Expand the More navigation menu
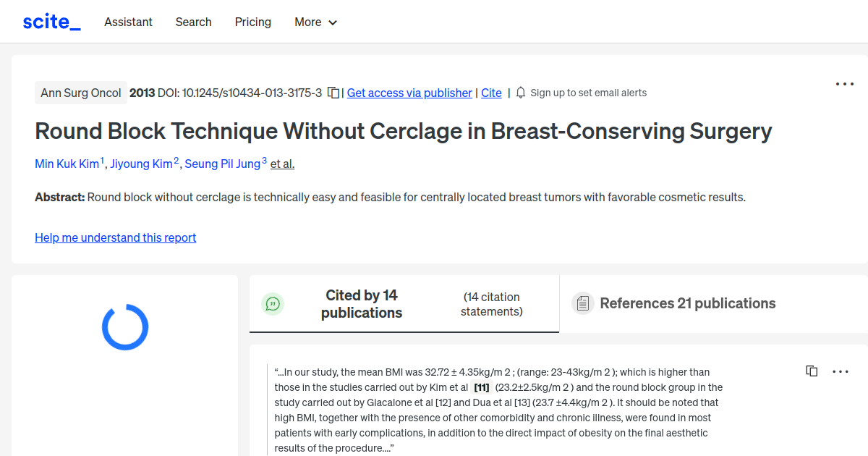868x456 pixels. pos(315,22)
